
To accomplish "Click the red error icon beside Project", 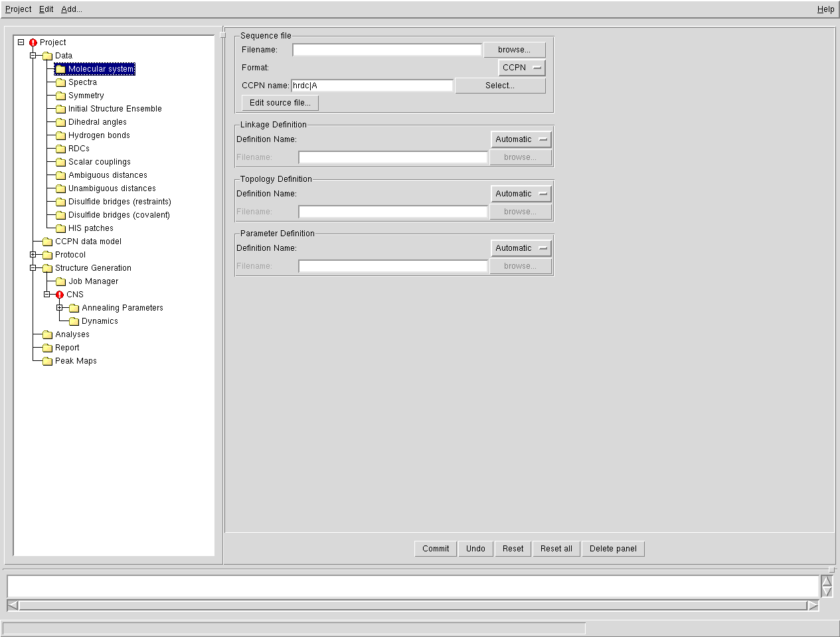I will click(x=33, y=42).
